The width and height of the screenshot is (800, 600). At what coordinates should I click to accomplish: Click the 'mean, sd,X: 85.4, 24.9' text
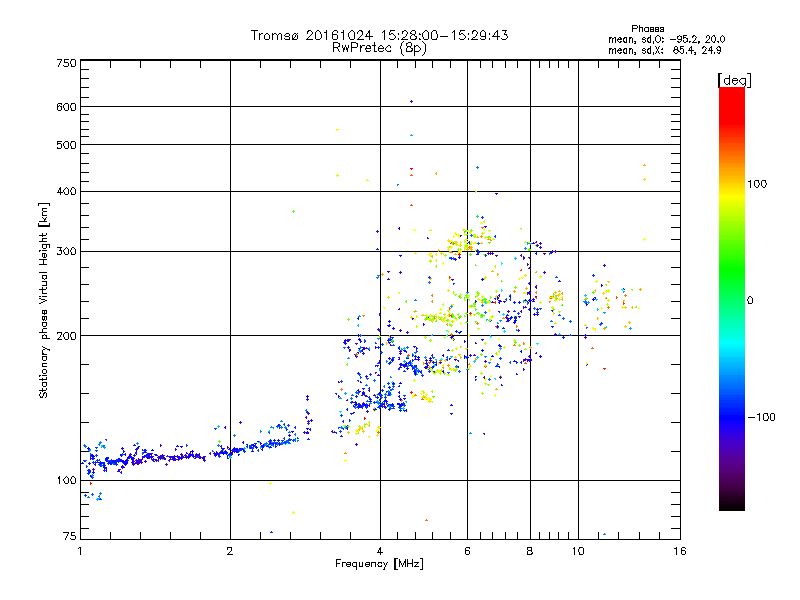(x=664, y=50)
